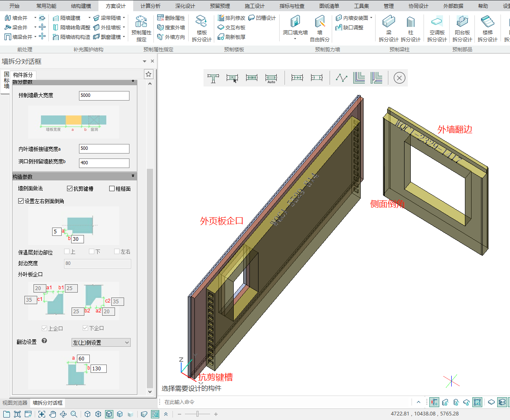Switch to the 视图浏览器 tab
Image resolution: width=510 pixels, height=420 pixels.
(15, 403)
